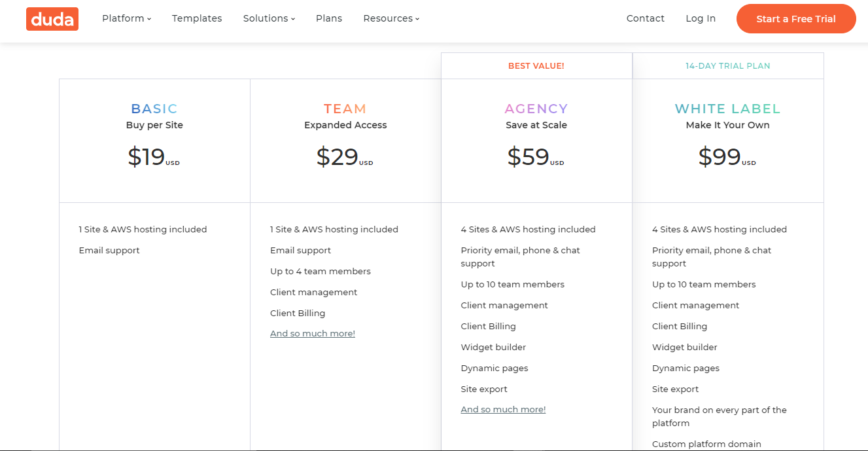Expand the Solutions dropdown menu

[x=269, y=18]
